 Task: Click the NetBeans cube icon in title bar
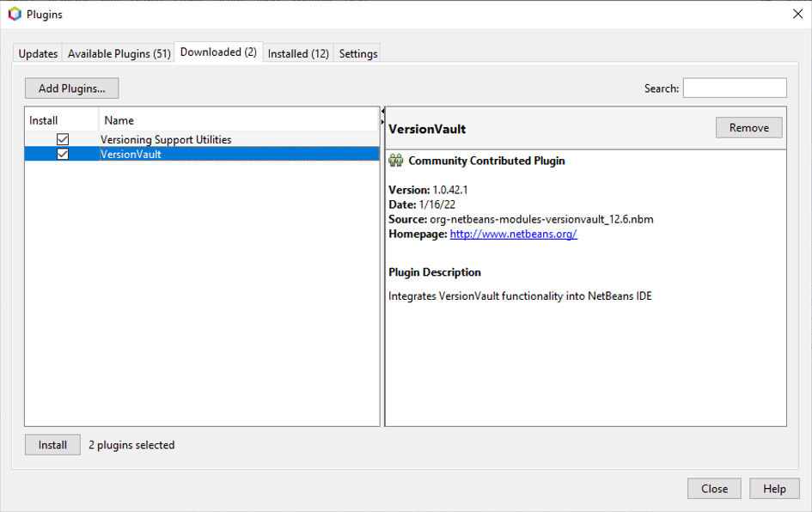[x=15, y=14]
